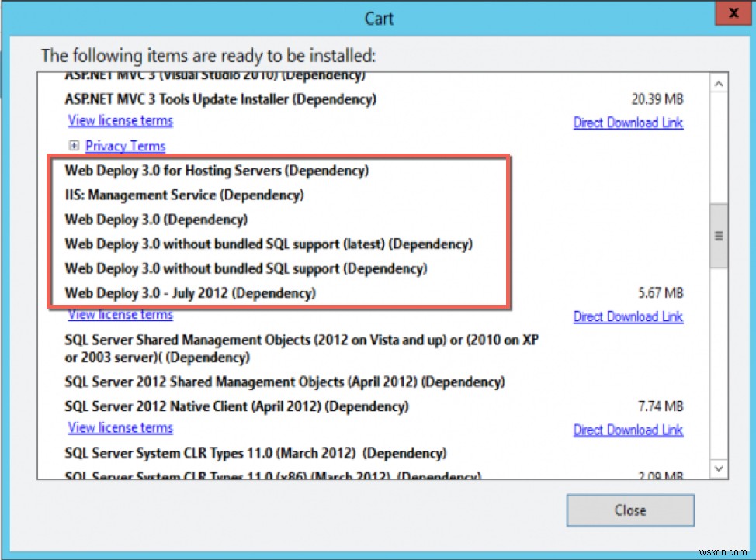This screenshot has width=756, height=560.
Task: Click the scroll down arrow of the item list
Action: pos(719,468)
